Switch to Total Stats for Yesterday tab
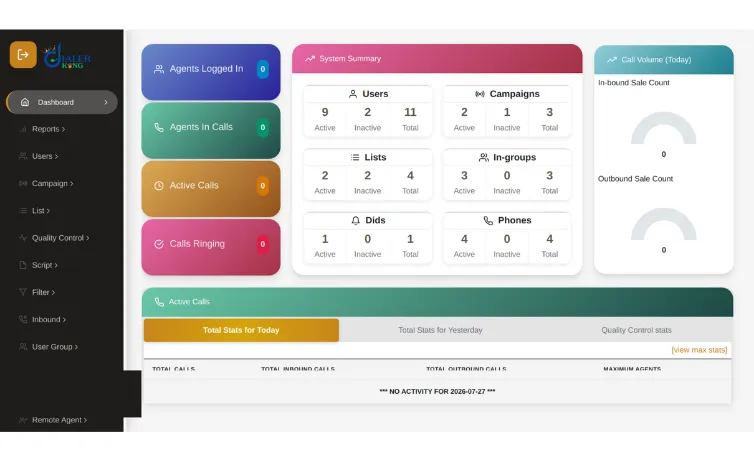Viewport: 754px width, 462px height. (x=440, y=330)
